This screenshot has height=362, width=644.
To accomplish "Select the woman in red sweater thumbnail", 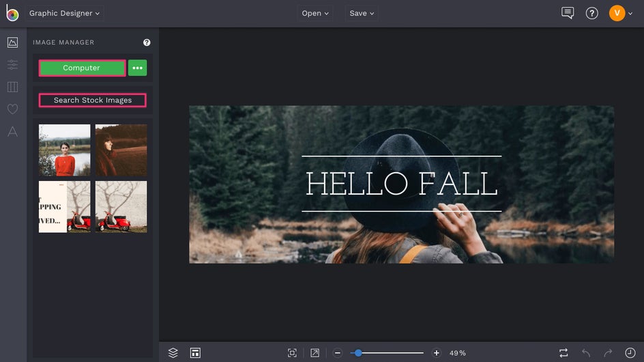I will [x=64, y=150].
